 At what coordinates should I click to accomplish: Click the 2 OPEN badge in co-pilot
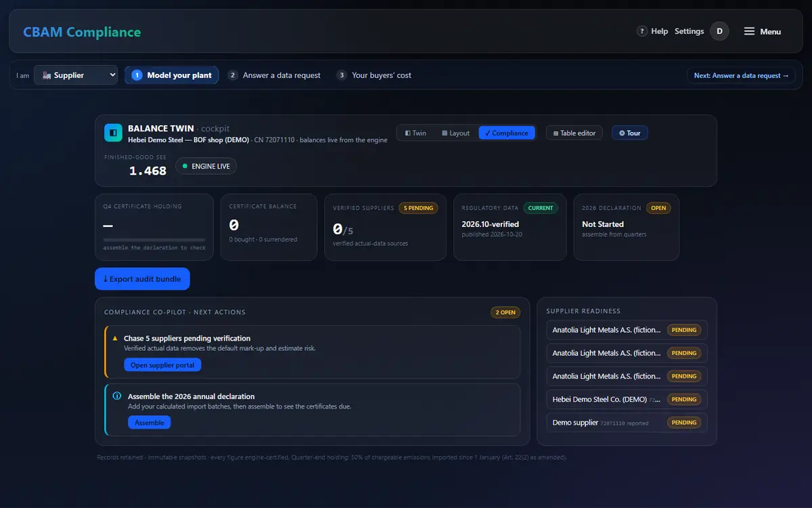[x=505, y=312]
